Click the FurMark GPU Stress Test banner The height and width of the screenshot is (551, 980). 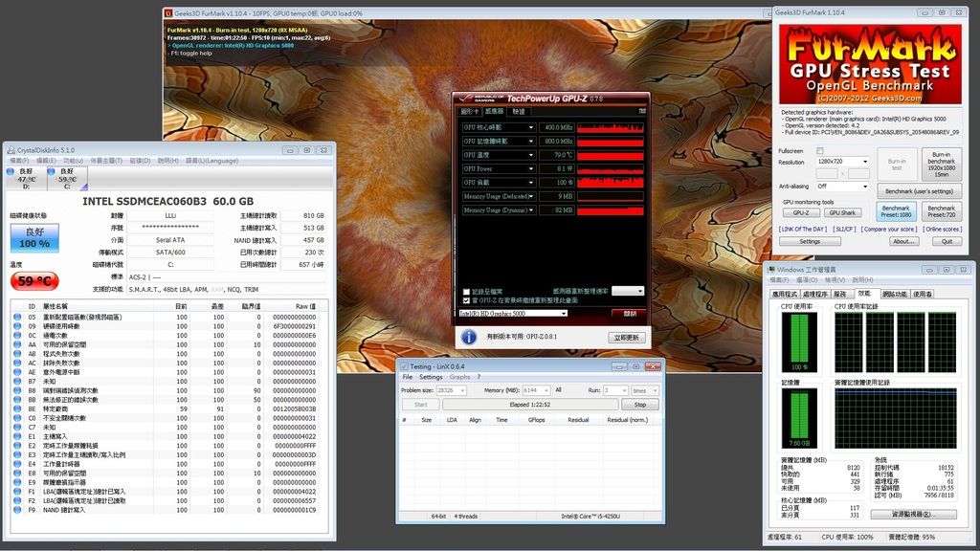tap(870, 64)
